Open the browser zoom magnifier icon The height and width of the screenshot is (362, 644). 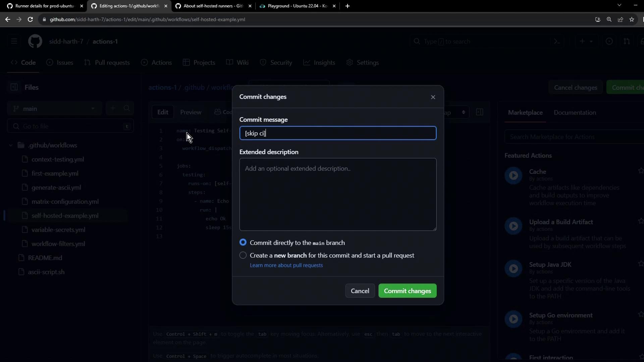609,19
